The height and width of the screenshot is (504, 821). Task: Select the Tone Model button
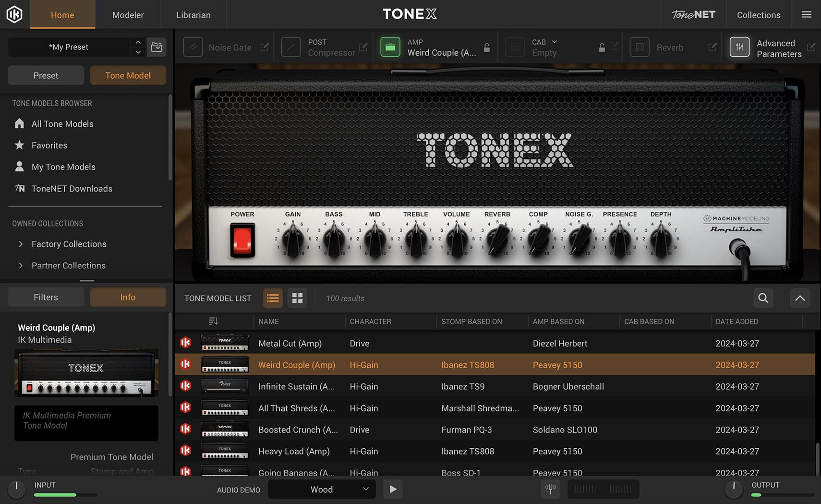pyautogui.click(x=128, y=75)
